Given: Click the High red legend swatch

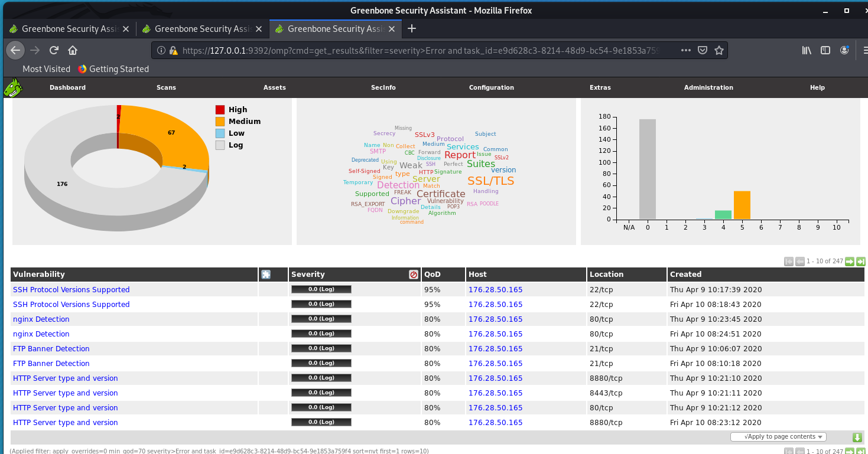Looking at the screenshot, I should [220, 110].
